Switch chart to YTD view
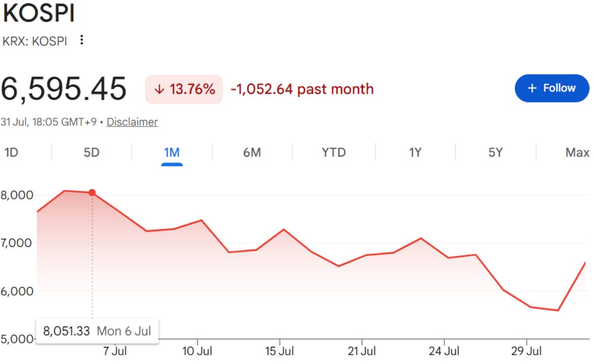This screenshot has width=594, height=364. pos(333,153)
